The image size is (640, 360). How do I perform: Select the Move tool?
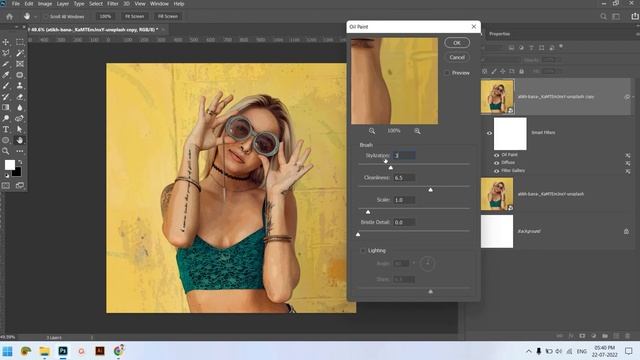tap(6, 42)
